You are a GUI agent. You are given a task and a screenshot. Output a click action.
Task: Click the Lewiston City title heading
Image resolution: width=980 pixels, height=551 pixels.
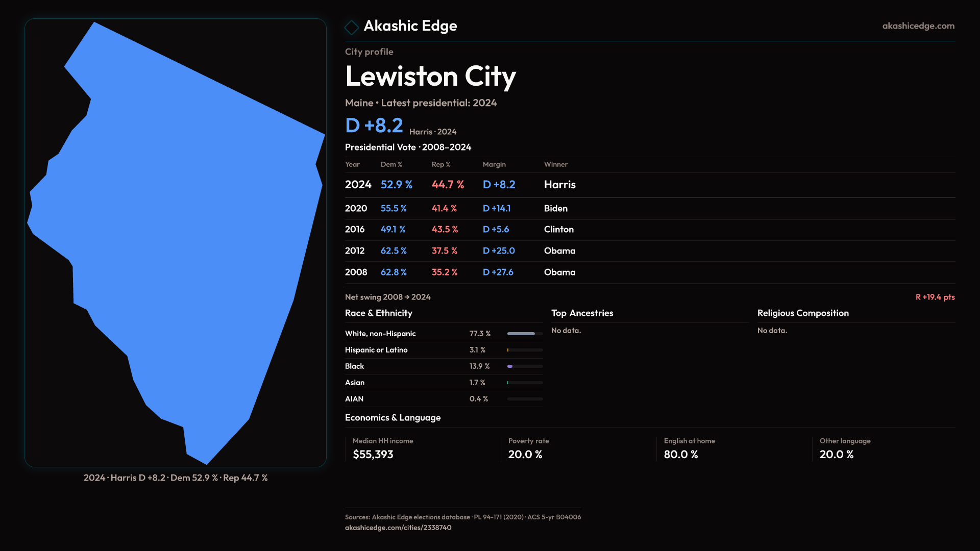click(x=430, y=77)
